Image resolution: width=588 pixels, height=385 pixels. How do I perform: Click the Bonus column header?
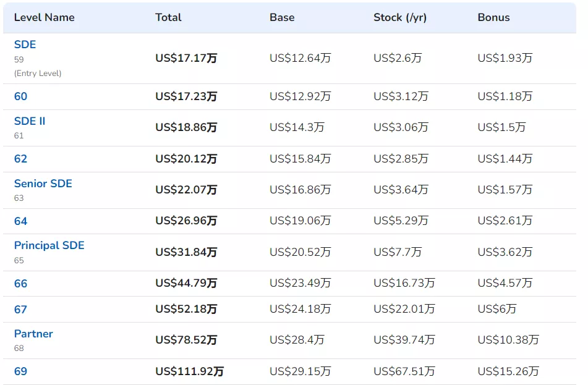pyautogui.click(x=493, y=17)
